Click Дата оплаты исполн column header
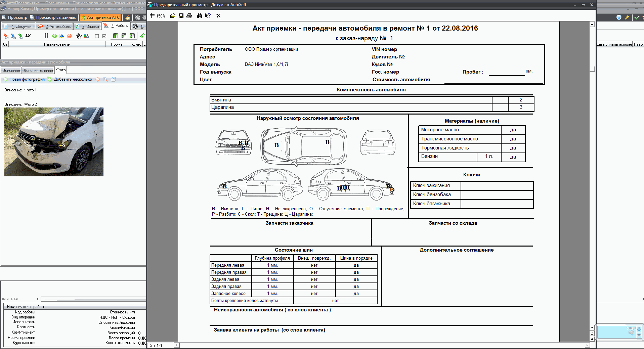 (x=614, y=44)
